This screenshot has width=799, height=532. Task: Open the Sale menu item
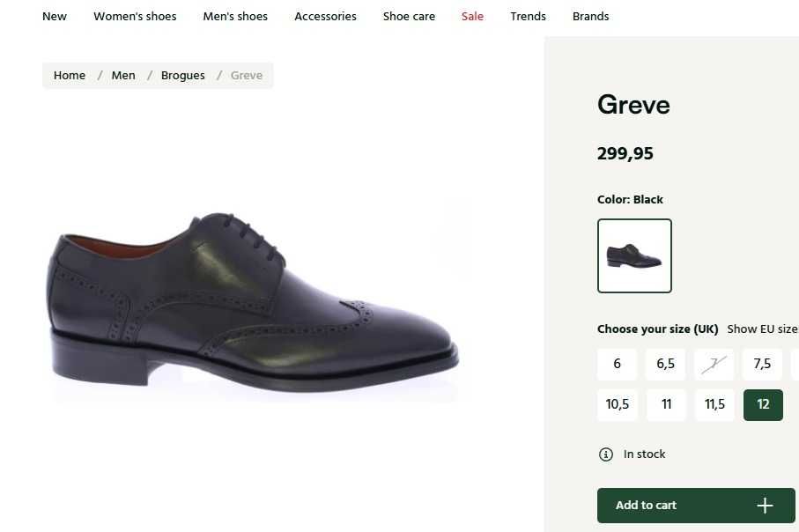tap(472, 17)
